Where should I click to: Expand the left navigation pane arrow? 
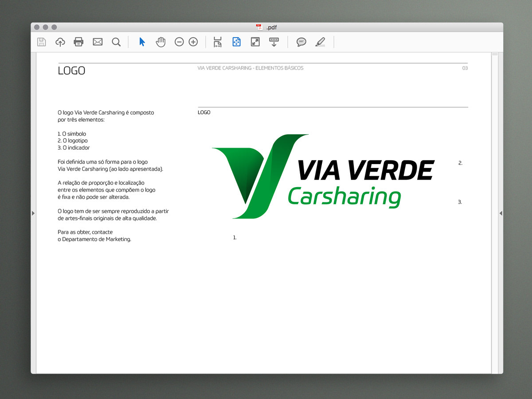[33, 213]
